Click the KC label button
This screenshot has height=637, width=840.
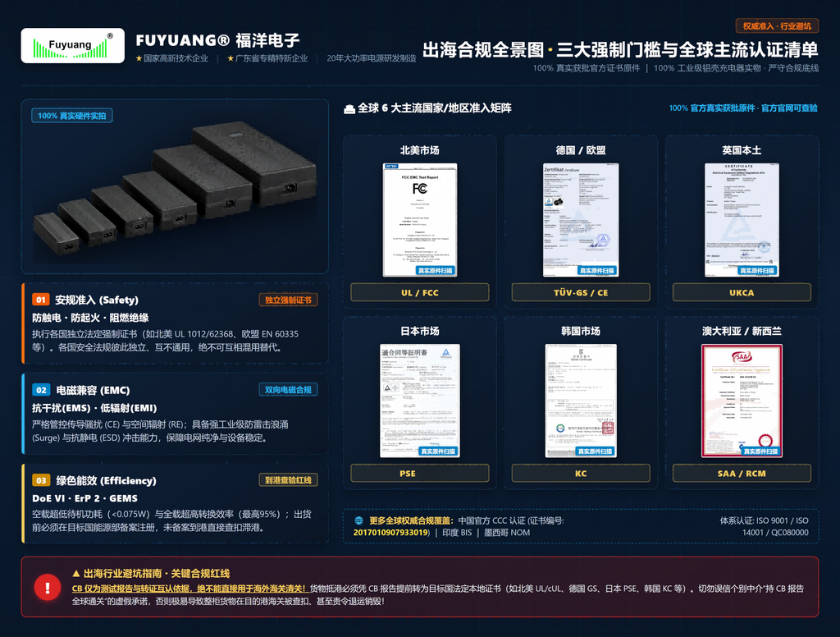pyautogui.click(x=581, y=474)
